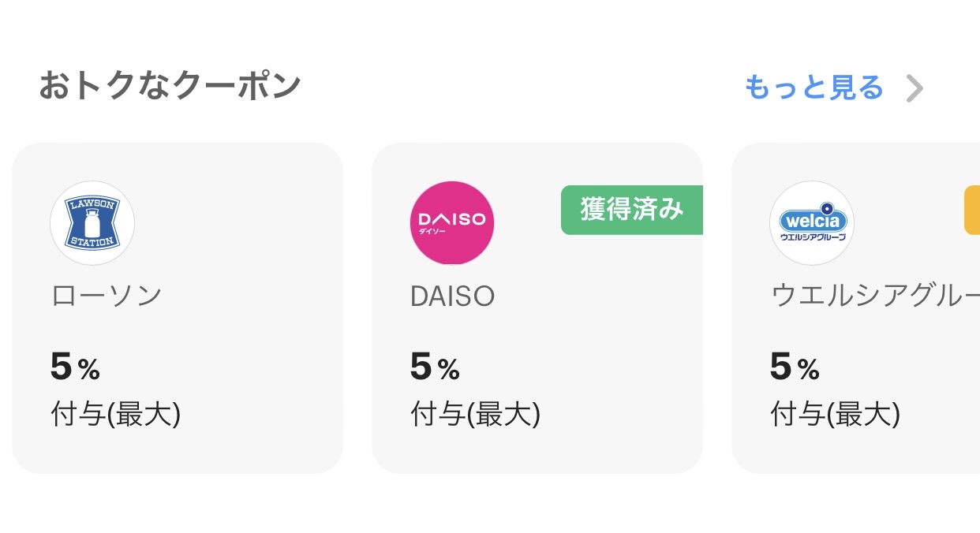Viewport: 980px width, 533px height.
Task: Click the gray chevron beside もっと見る
Action: point(915,88)
